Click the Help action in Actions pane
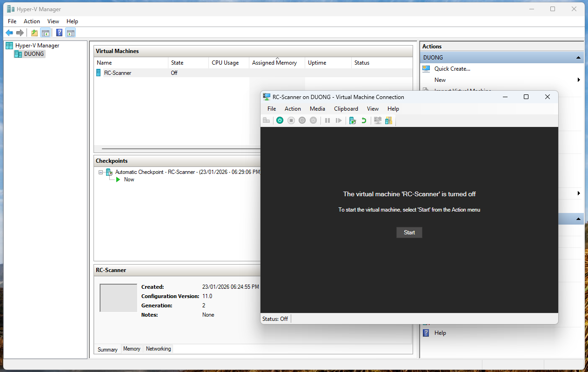The image size is (588, 372). point(440,333)
